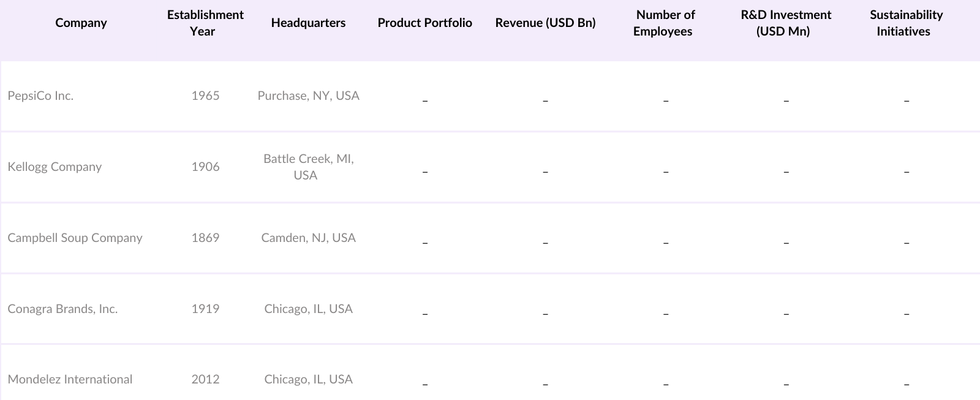Select the 1919 establishment year cell
The width and height of the screenshot is (980, 400).
(205, 309)
